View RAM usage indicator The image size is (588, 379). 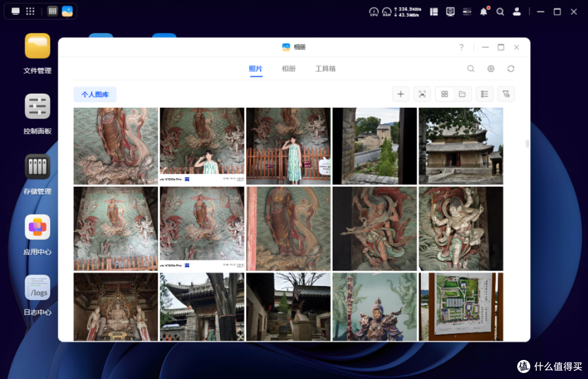[x=387, y=12]
